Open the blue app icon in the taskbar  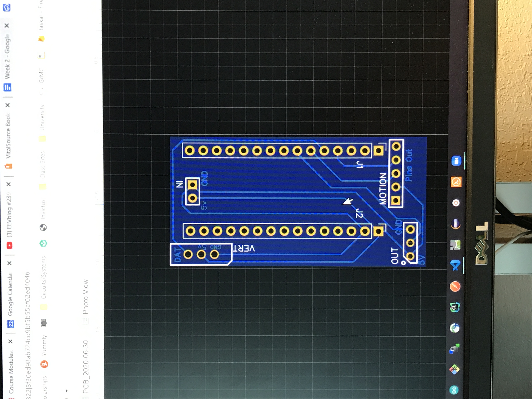(x=456, y=161)
